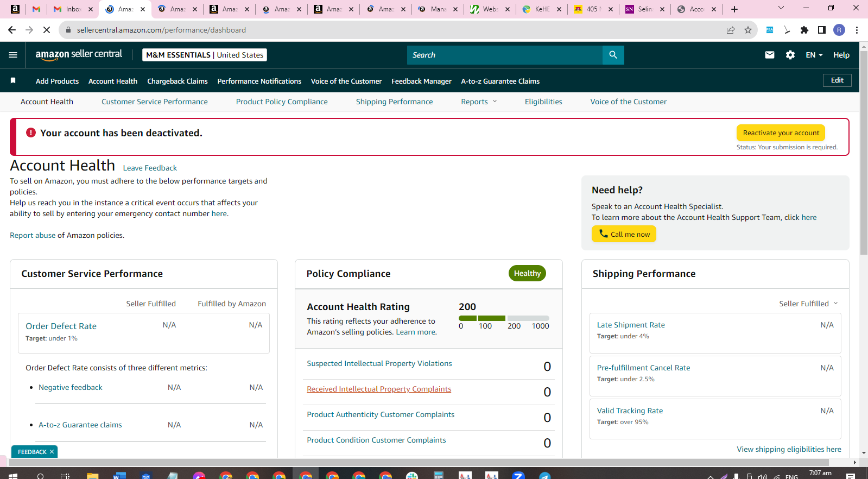Viewport: 868px width, 479px height.
Task: Open the Late Shipment Rate metric
Action: click(x=631, y=325)
